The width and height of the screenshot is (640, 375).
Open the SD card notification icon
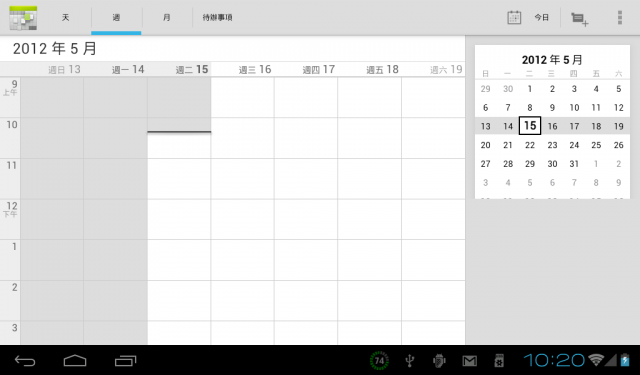[x=499, y=361]
